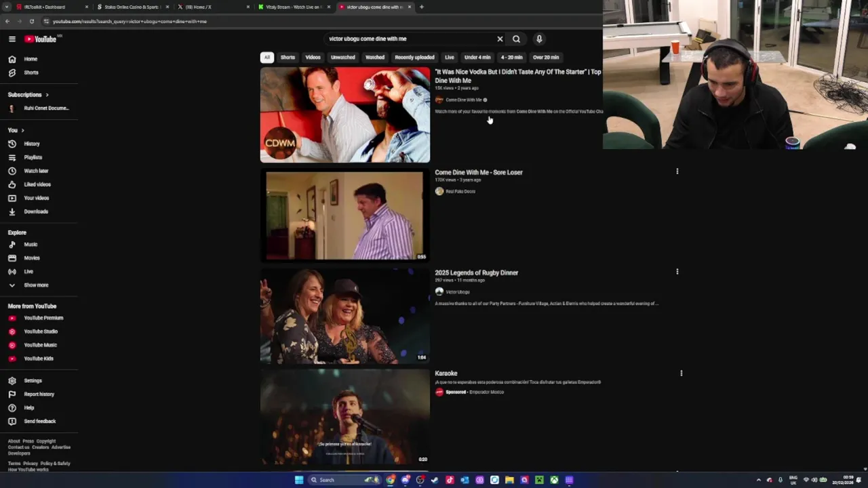The image size is (868, 488).
Task: Show hidden icons in the system tray
Action: (758, 480)
